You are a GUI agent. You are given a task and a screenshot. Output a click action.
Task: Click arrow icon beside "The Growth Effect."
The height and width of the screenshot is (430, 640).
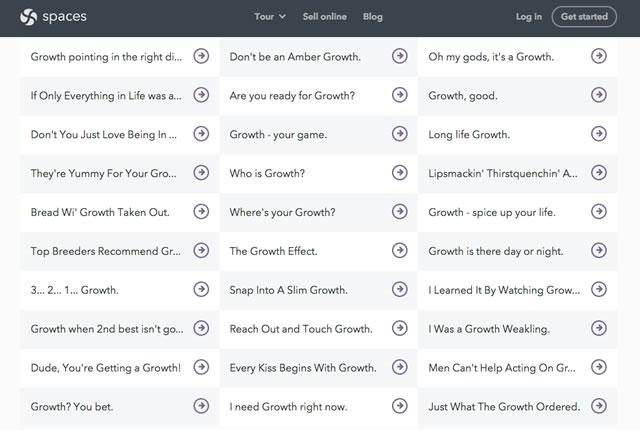400,251
